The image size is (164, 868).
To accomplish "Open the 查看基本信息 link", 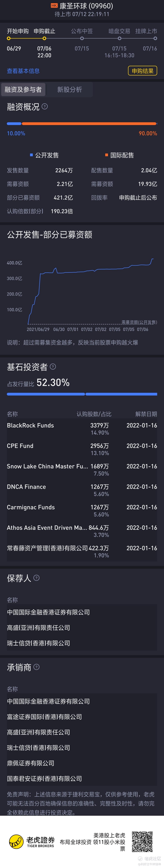I will [23, 71].
